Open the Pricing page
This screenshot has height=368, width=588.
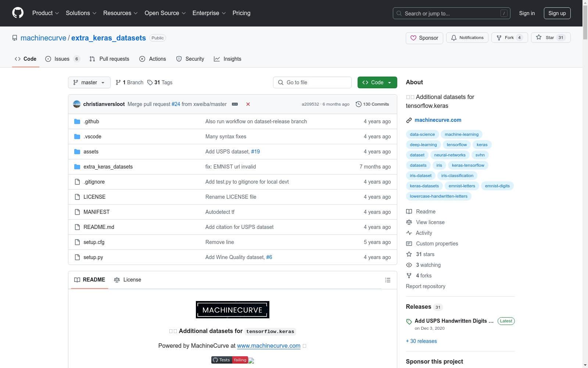coord(241,13)
